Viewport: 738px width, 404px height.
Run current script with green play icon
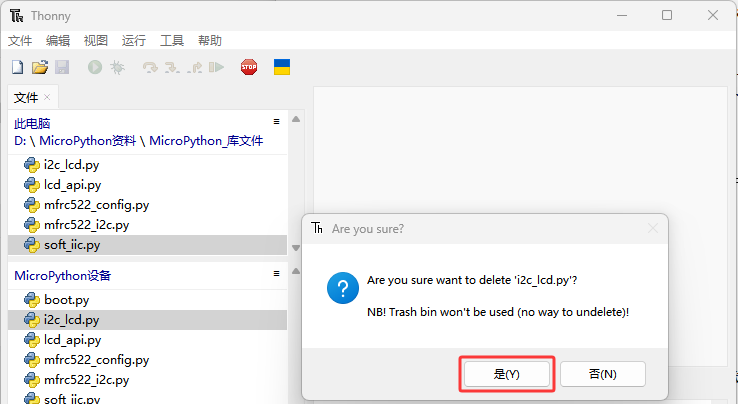[95, 67]
